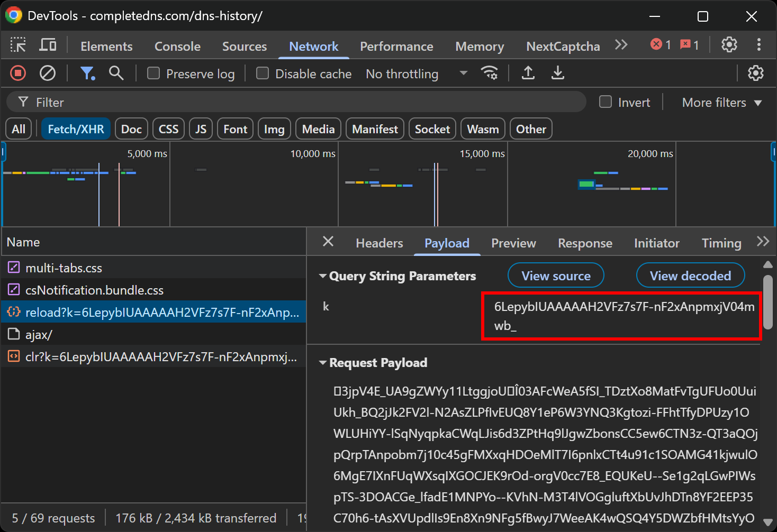Open the Performance panel
The image size is (777, 532).
pos(396,46)
